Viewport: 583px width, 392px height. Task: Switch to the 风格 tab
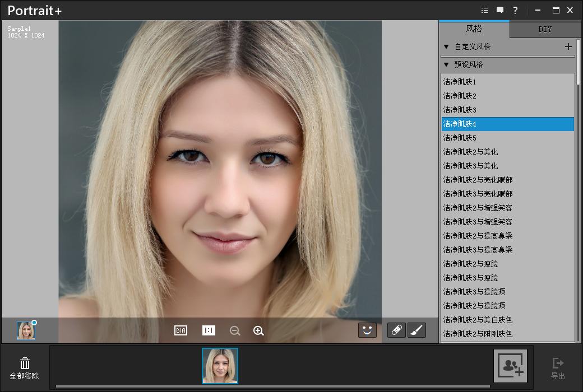474,30
